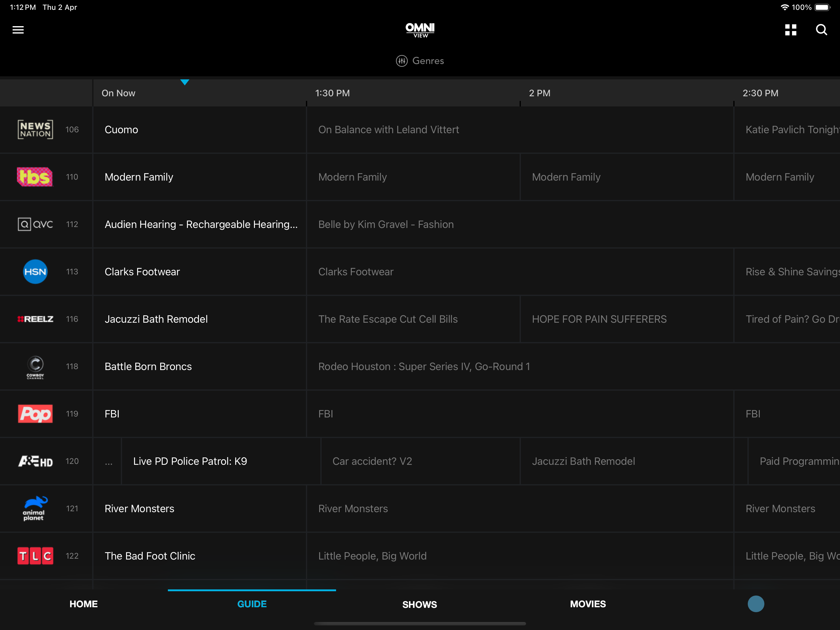This screenshot has height=630, width=840.
Task: Select the 1:30 PM time header
Action: (x=332, y=93)
